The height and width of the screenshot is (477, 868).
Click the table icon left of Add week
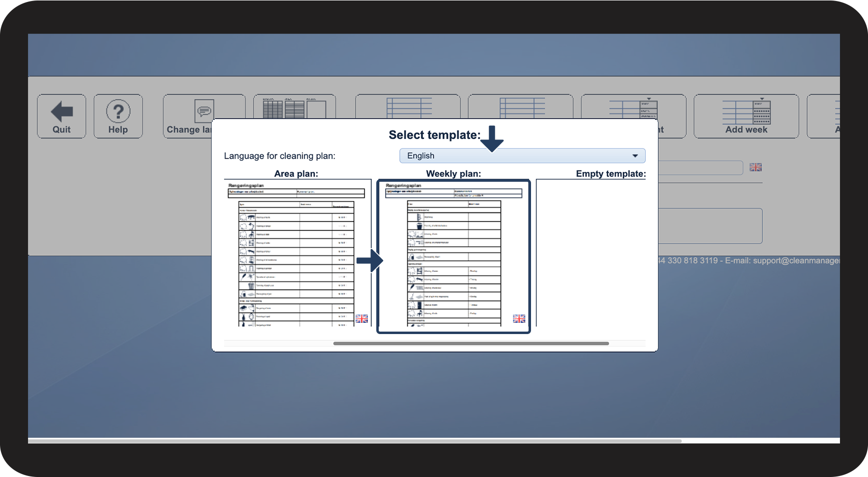pos(633,107)
